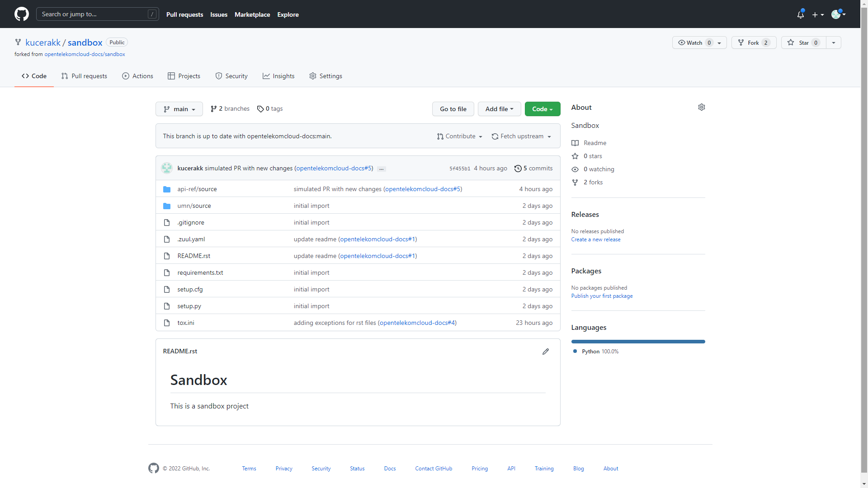Viewport: 868px width, 488px height.
Task: Click the Create a new release link
Action: (x=595, y=239)
